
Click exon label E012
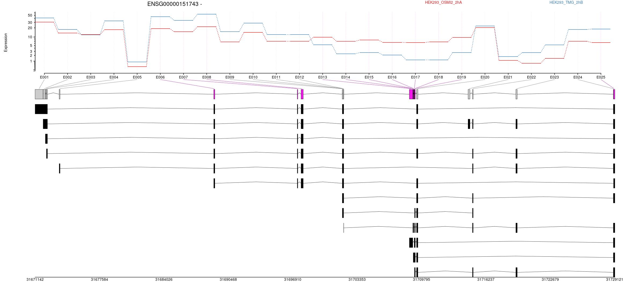click(299, 77)
